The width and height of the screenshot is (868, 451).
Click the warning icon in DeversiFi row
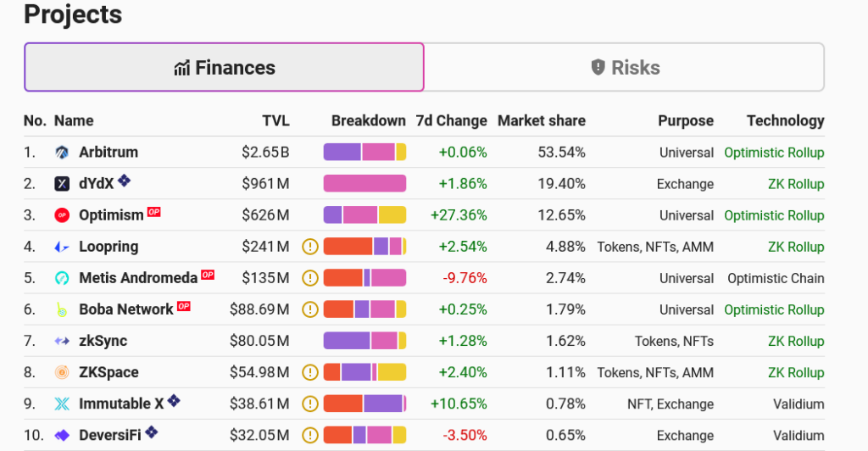(310, 436)
